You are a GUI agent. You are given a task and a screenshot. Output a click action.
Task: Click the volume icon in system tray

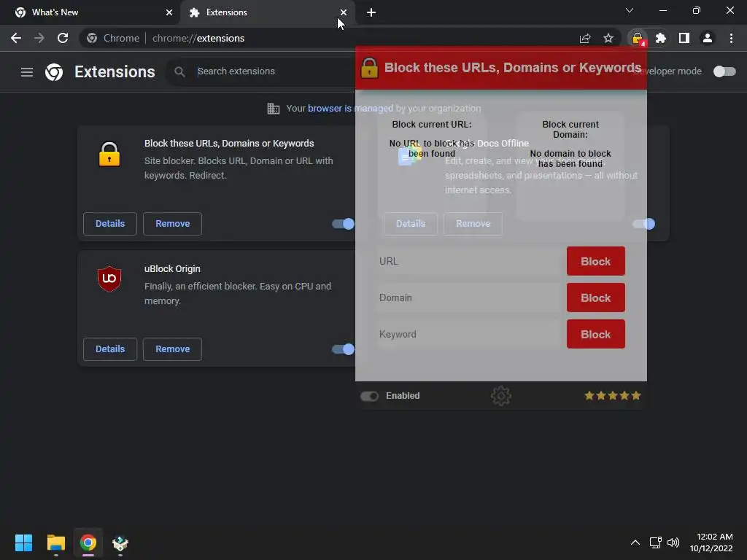click(x=673, y=542)
